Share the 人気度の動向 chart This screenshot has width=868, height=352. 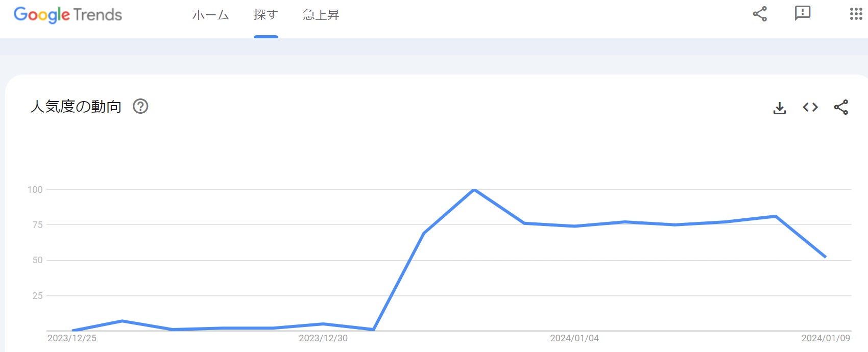click(x=841, y=107)
